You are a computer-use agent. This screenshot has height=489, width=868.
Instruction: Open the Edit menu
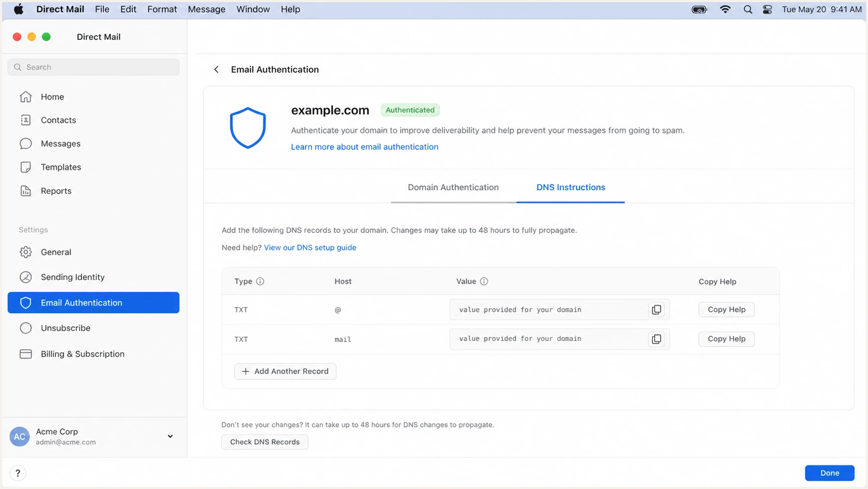pos(128,9)
